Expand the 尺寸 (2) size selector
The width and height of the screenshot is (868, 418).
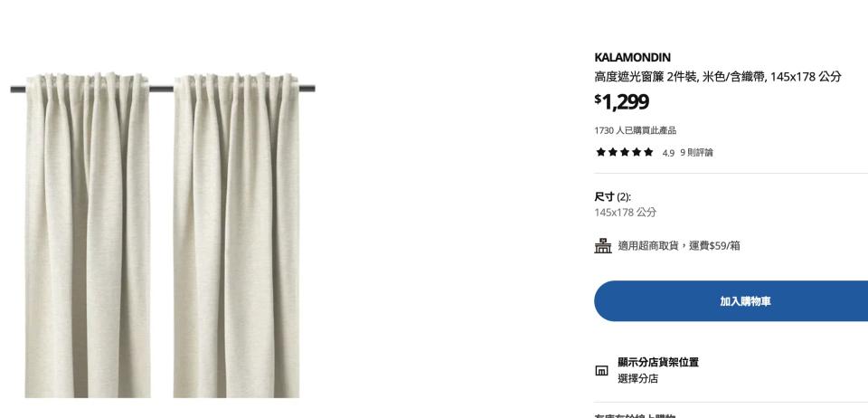click(613, 197)
